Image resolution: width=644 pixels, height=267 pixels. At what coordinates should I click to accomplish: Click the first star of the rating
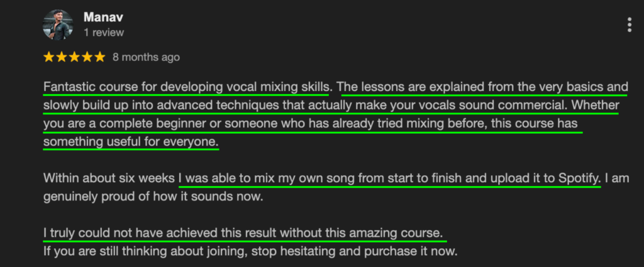(x=48, y=57)
